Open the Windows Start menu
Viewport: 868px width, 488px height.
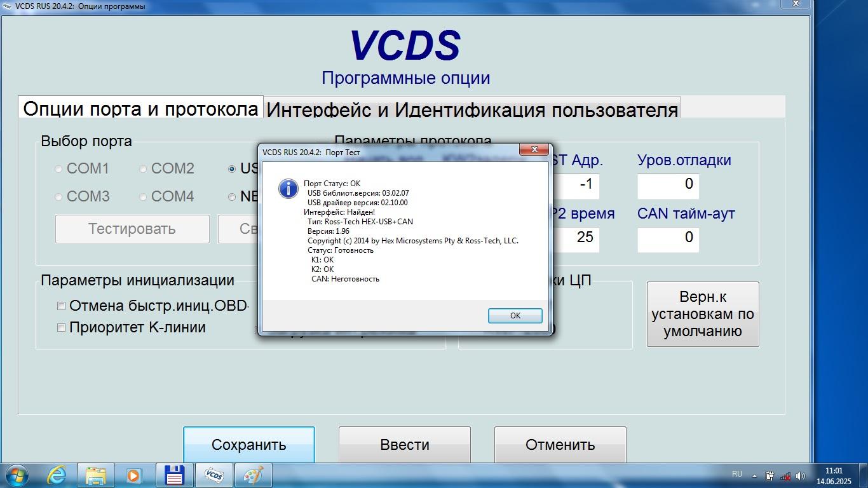(x=16, y=475)
